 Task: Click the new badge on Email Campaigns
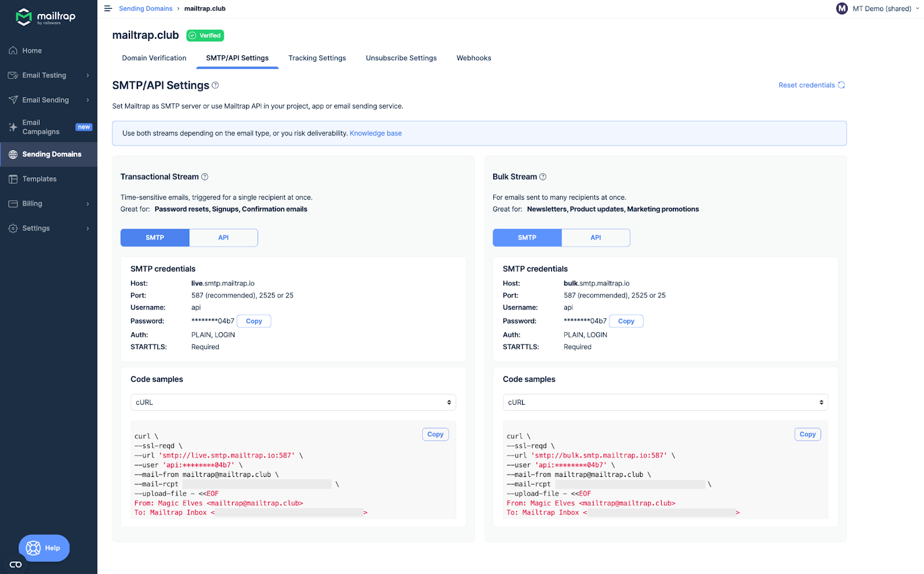pos(84,127)
